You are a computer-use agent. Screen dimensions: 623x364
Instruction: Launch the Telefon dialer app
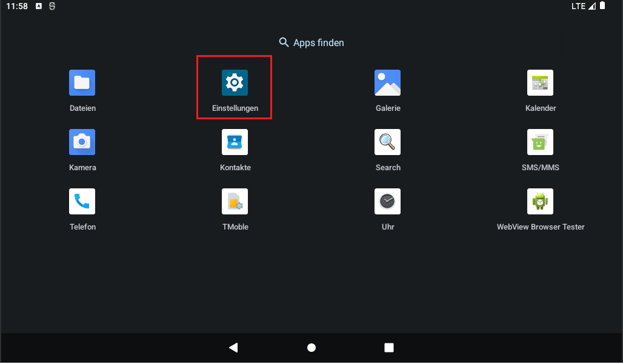point(82,202)
